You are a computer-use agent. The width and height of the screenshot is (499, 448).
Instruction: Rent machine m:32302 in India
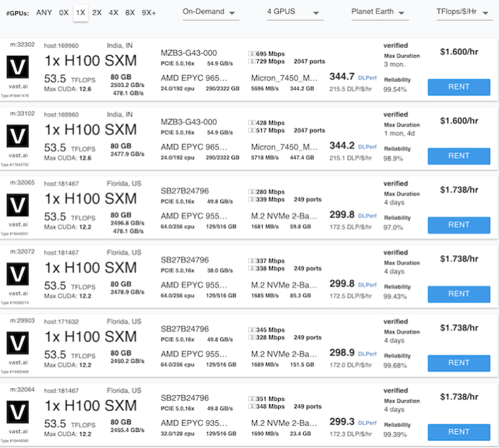459,87
